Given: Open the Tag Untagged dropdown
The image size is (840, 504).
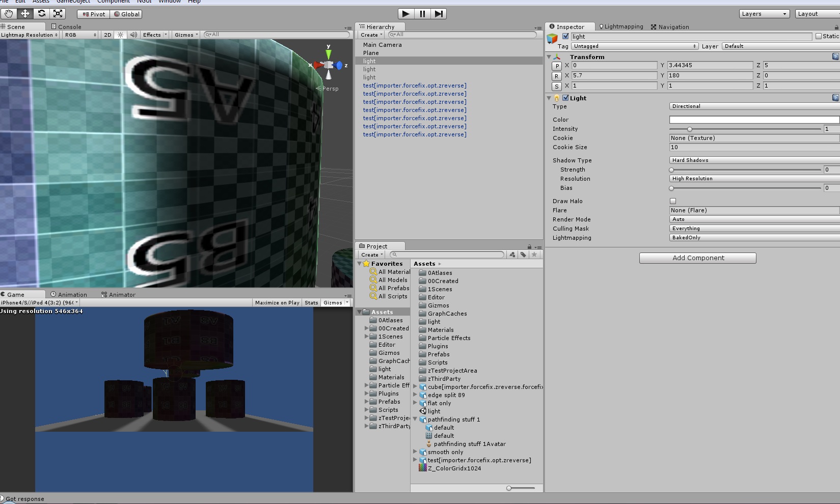Looking at the screenshot, I should (x=635, y=46).
